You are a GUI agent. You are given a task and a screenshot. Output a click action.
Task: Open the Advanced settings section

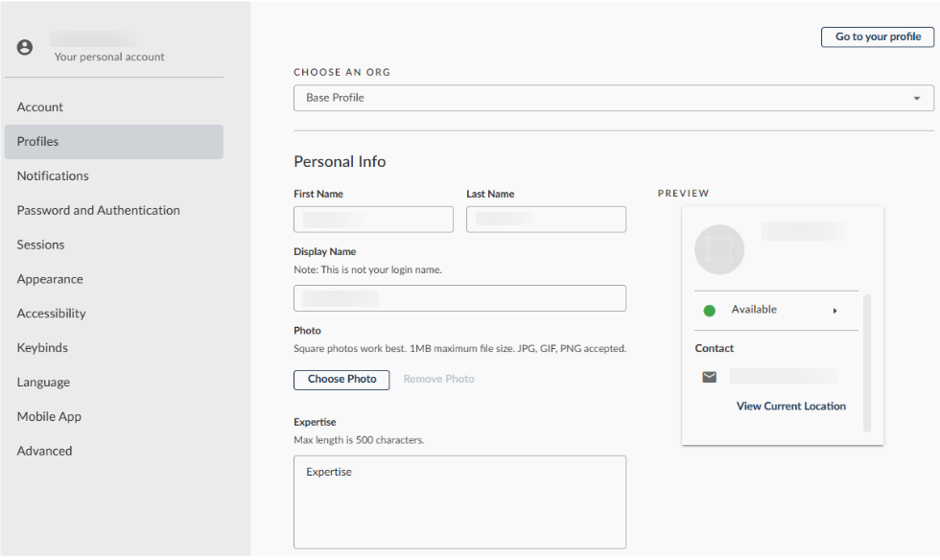point(44,451)
